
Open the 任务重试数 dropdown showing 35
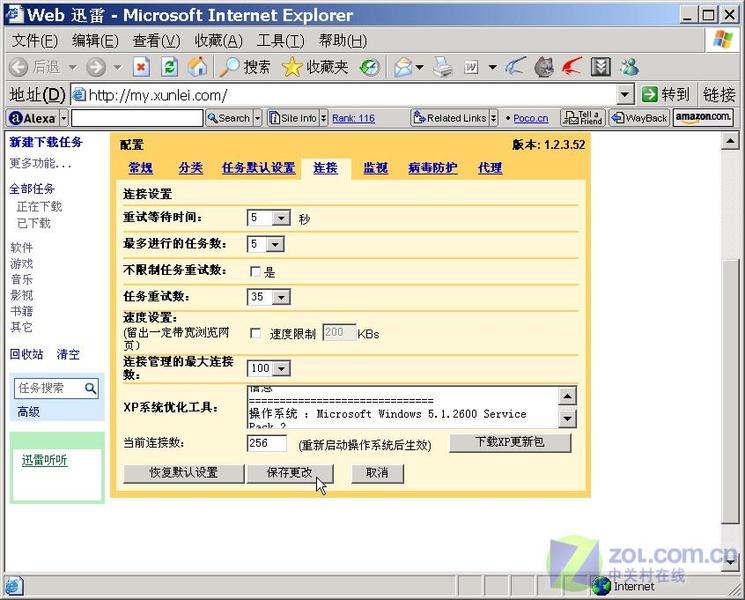(281, 297)
